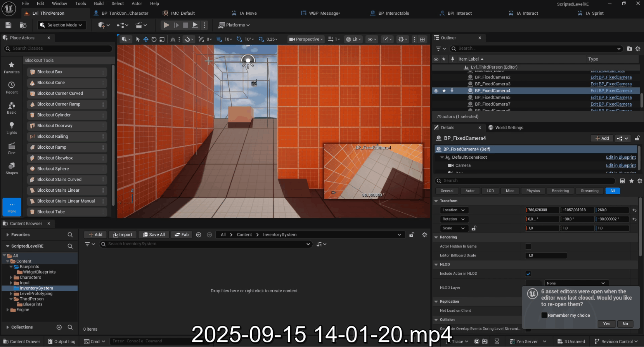This screenshot has width=644, height=347.
Task: Collapse the Transform section
Action: (x=436, y=201)
